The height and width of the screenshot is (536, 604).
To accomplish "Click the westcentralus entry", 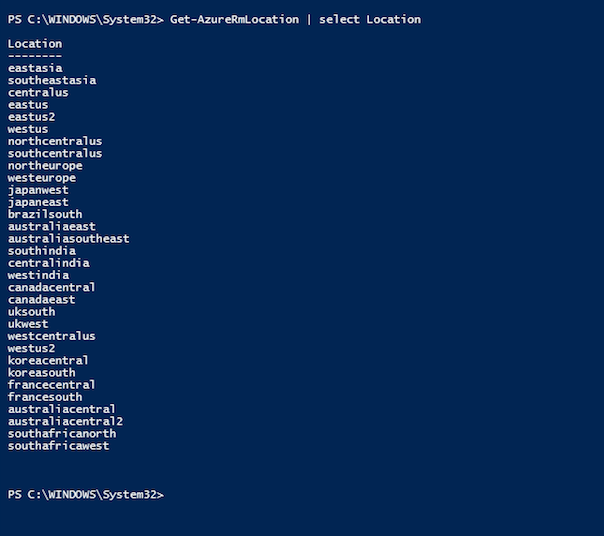I will click(x=52, y=336).
